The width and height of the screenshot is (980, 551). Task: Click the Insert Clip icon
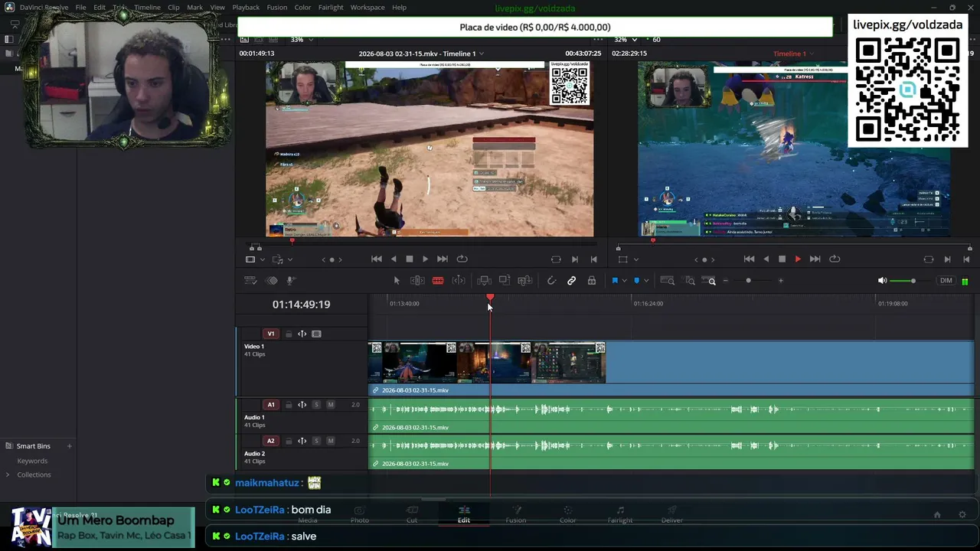pyautogui.click(x=484, y=281)
